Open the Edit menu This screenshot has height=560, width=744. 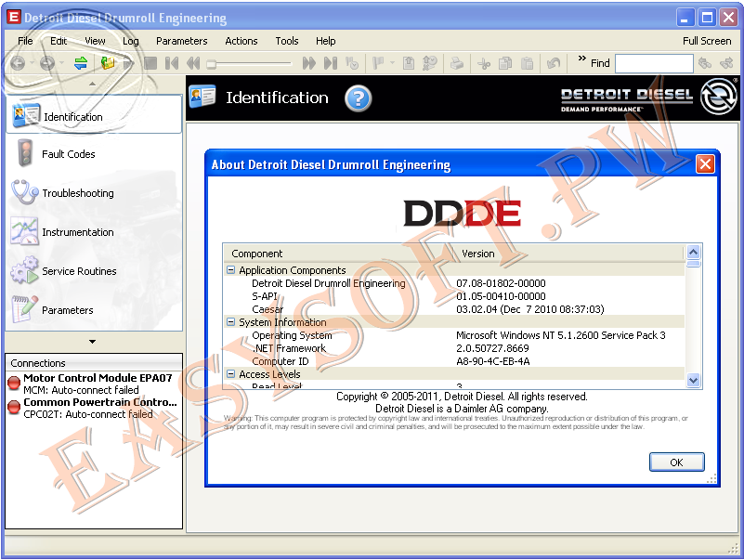[59, 41]
